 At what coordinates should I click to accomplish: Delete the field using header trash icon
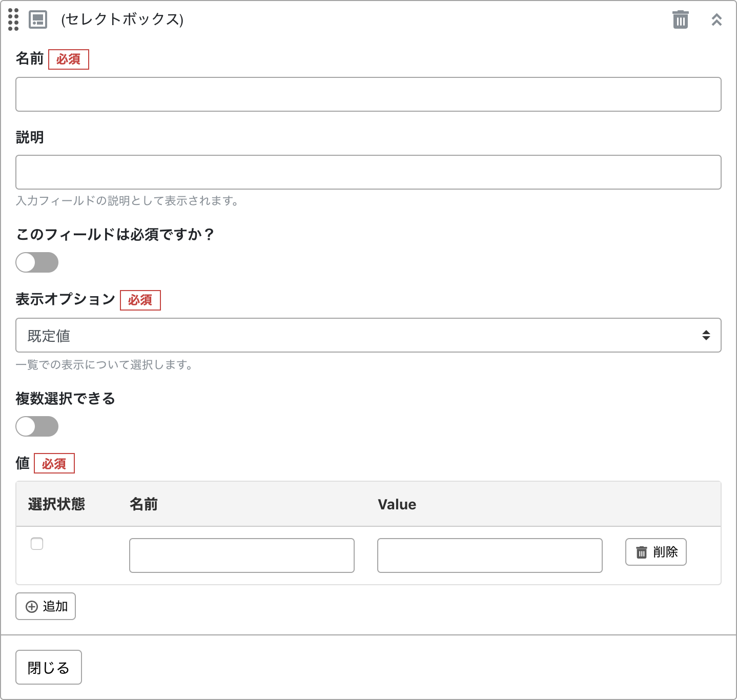[x=680, y=19]
